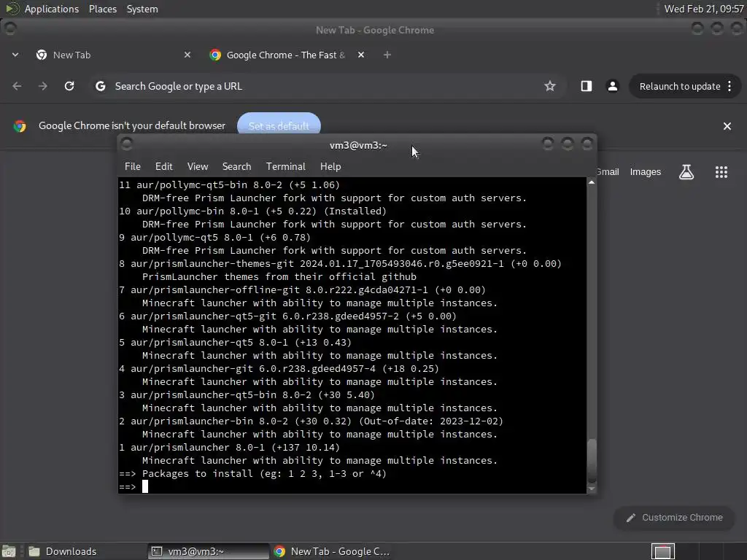The width and height of the screenshot is (747, 560).
Task: Open Chrome three-dot menu
Action: 729,86
